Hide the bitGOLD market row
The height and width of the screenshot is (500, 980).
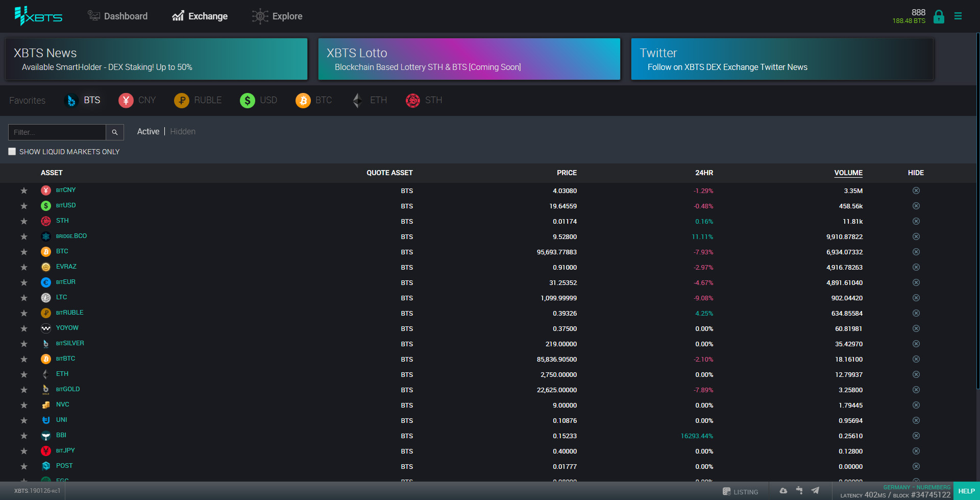(x=916, y=390)
